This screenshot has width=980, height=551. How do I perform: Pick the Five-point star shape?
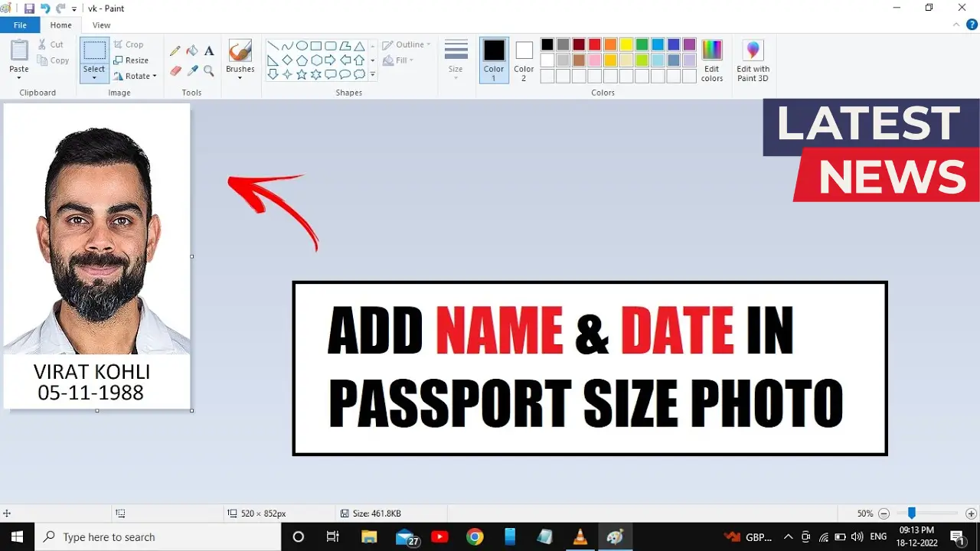[x=302, y=74]
